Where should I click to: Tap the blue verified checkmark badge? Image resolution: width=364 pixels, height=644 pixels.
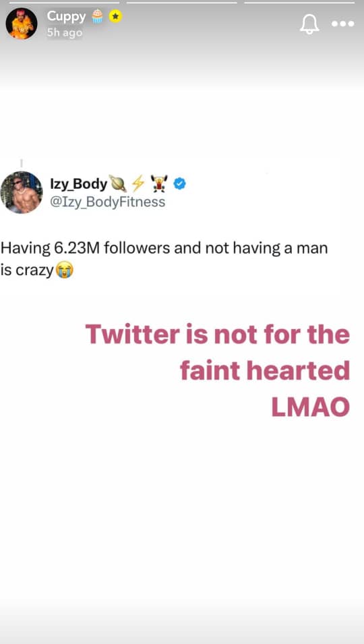(x=180, y=183)
